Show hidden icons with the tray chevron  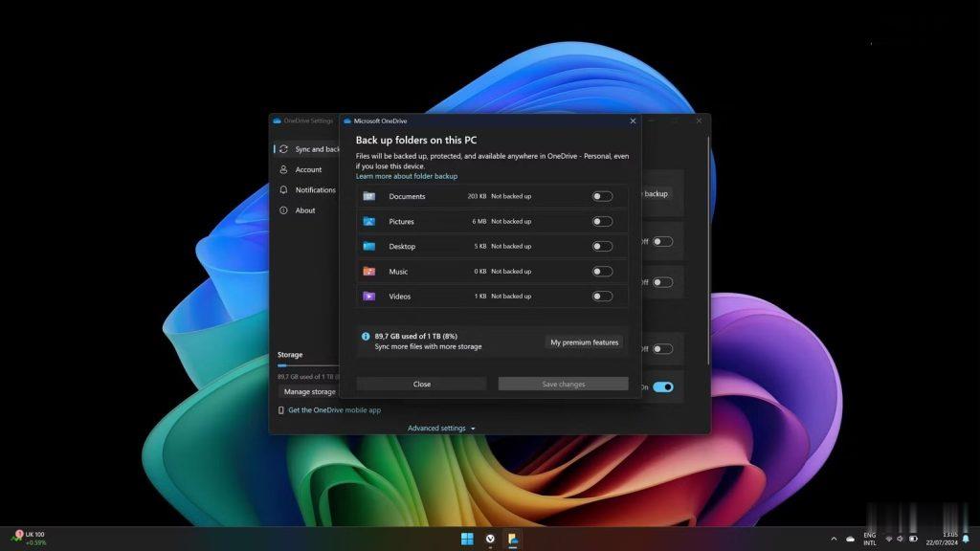pyautogui.click(x=834, y=539)
